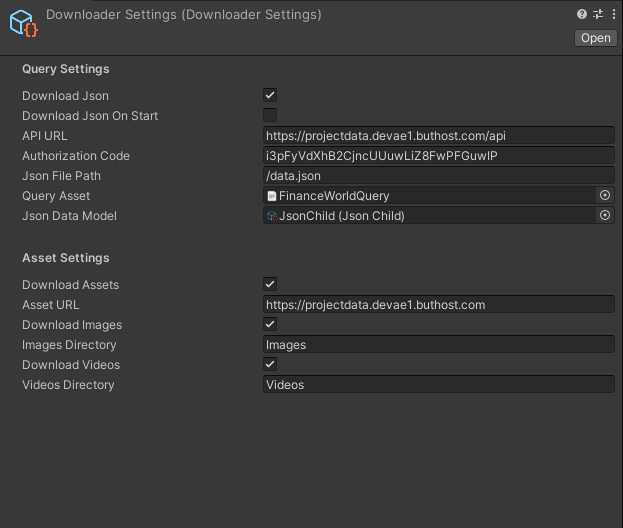
Task: Turn off the Download Videos checkbox
Action: pyautogui.click(x=270, y=364)
